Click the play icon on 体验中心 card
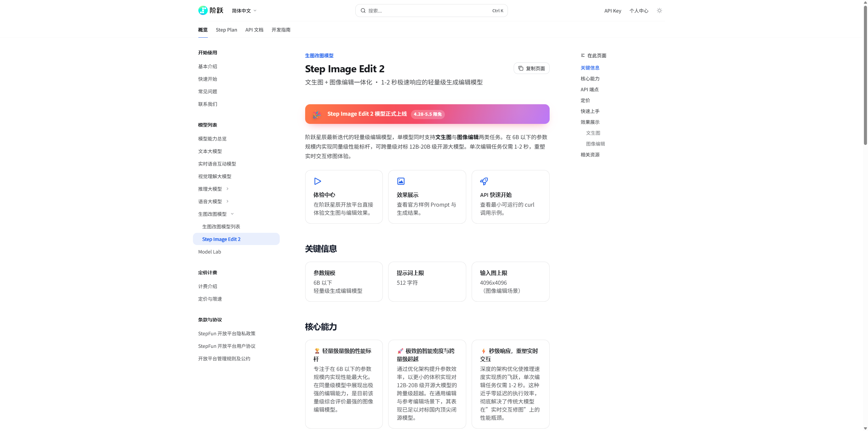 (x=317, y=181)
